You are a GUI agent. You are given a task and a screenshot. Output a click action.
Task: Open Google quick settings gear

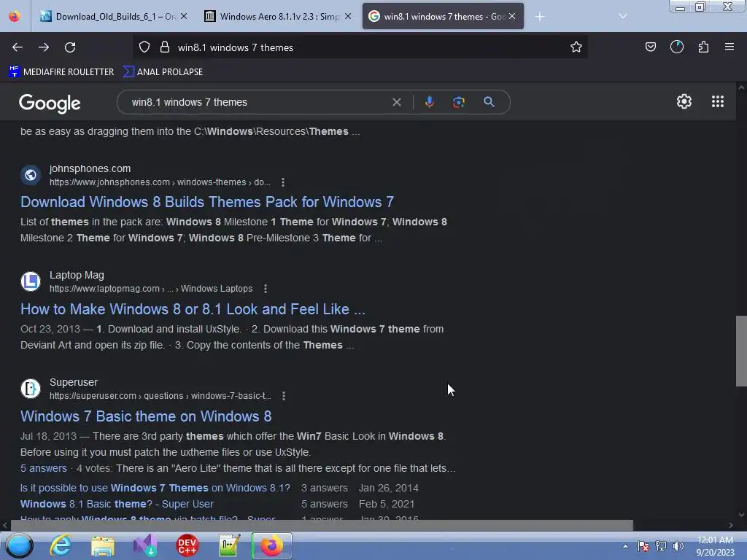point(684,101)
